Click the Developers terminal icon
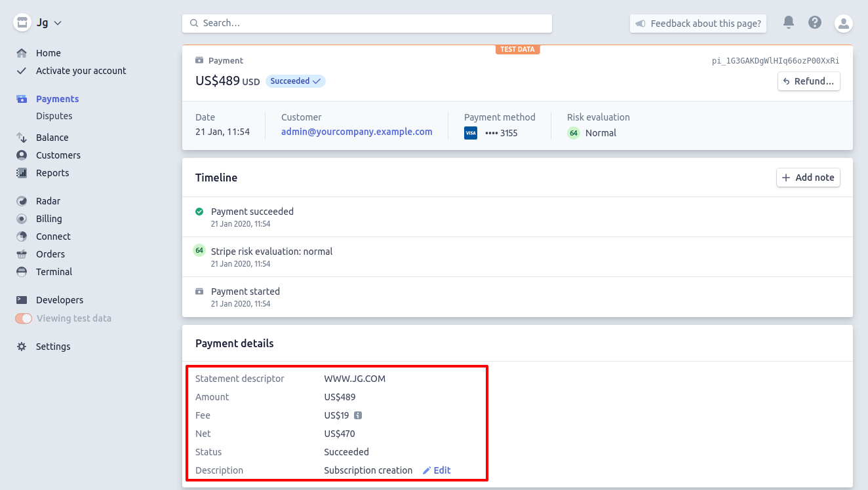 [22, 300]
